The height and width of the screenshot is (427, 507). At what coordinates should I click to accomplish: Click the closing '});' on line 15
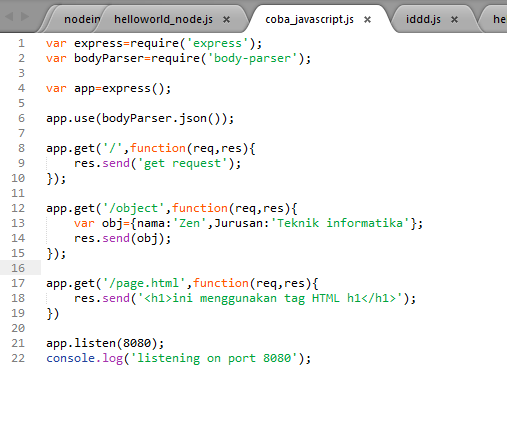(x=56, y=254)
